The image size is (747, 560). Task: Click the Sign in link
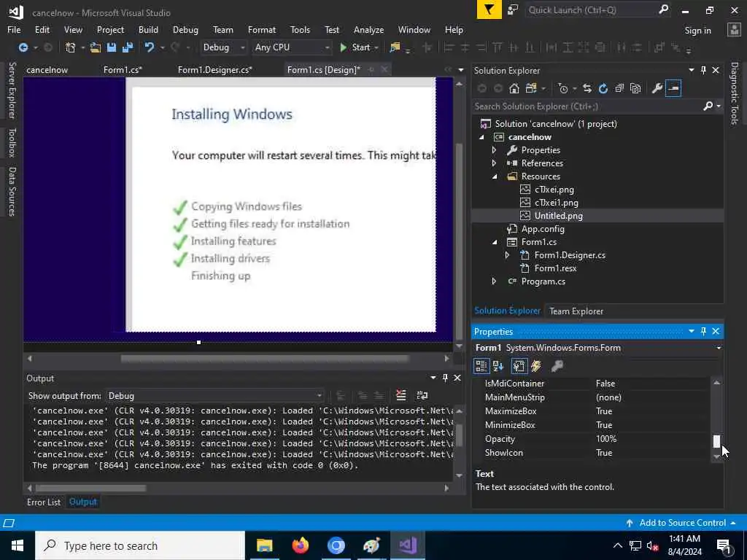pyautogui.click(x=697, y=31)
